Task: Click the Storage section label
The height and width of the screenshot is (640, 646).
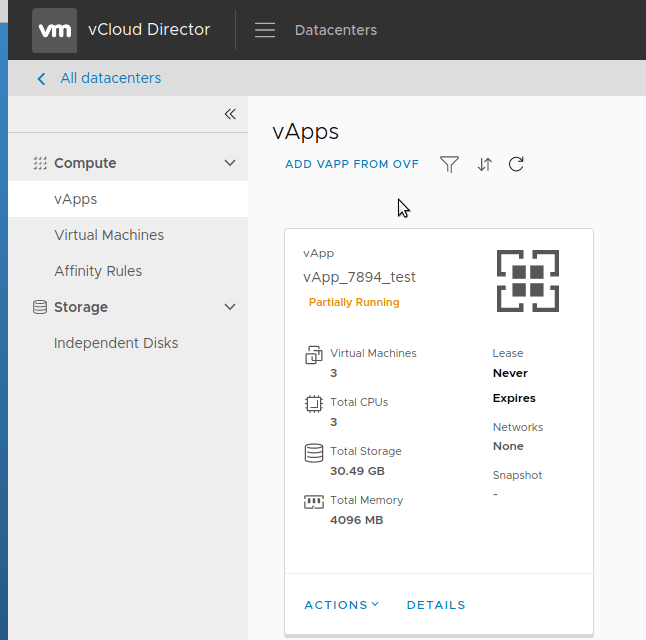Action: [x=81, y=307]
